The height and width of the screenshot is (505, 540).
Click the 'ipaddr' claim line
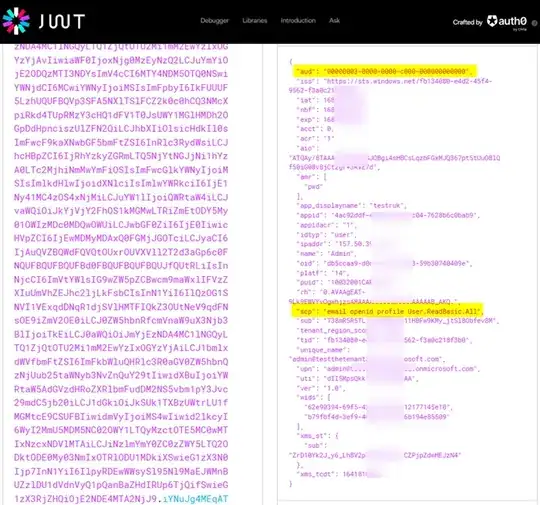coord(334,244)
